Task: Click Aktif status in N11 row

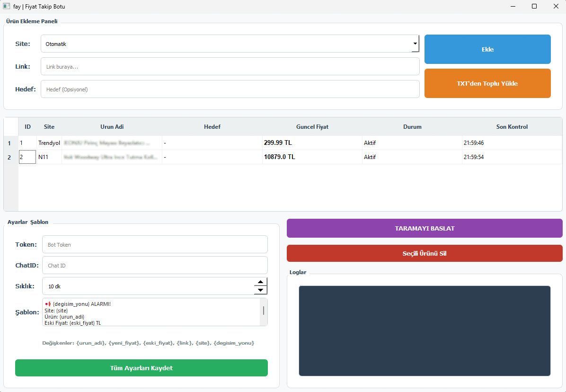Action: [x=412, y=157]
